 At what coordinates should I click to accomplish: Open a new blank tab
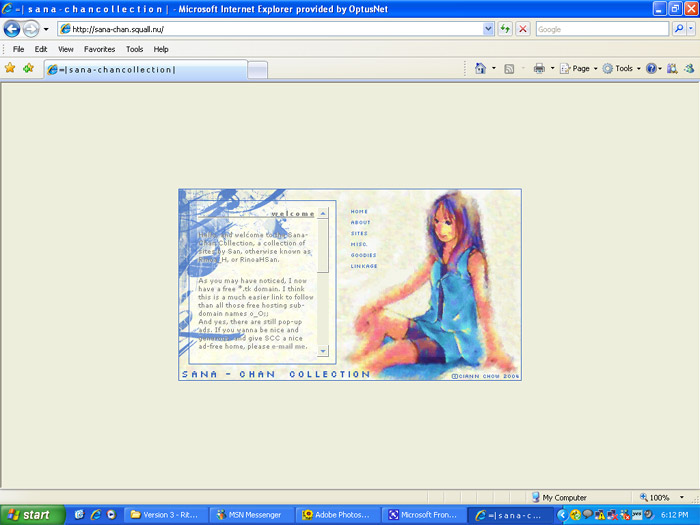click(x=258, y=70)
